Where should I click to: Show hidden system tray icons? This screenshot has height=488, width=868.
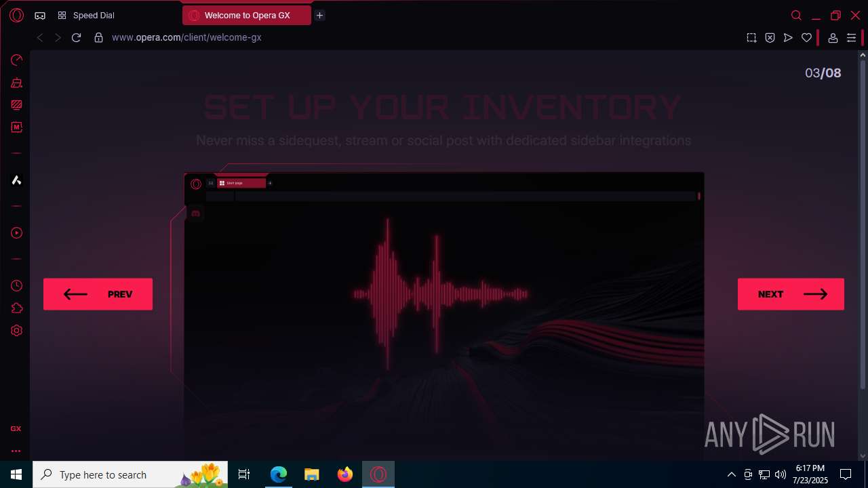click(731, 474)
